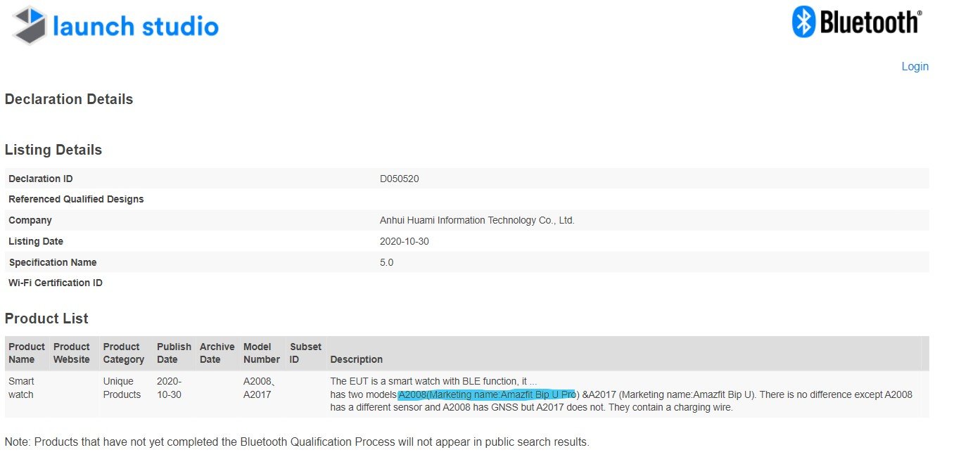The image size is (980, 457).
Task: Click the Listing Date value 2020-10-30
Action: point(403,240)
